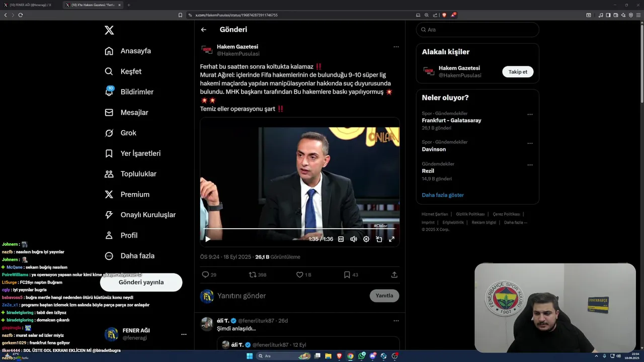Mute the video volume
Viewport: 644px width, 362px height.
354,239
